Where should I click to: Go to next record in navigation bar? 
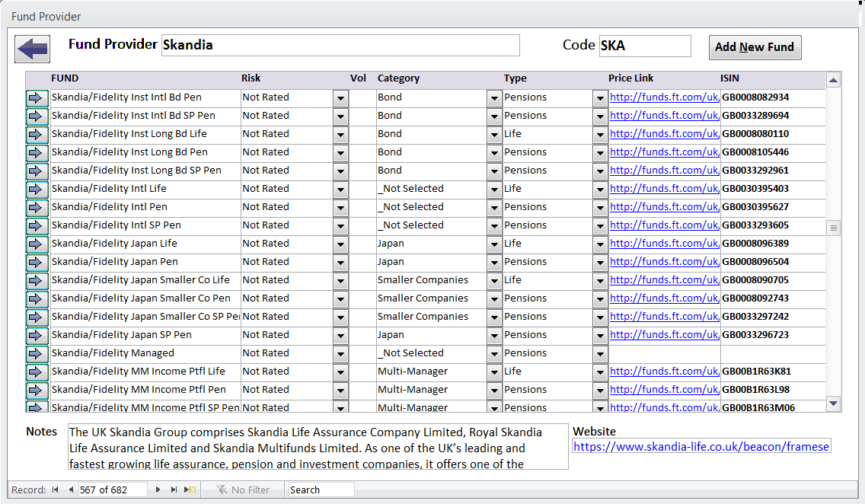[x=158, y=490]
